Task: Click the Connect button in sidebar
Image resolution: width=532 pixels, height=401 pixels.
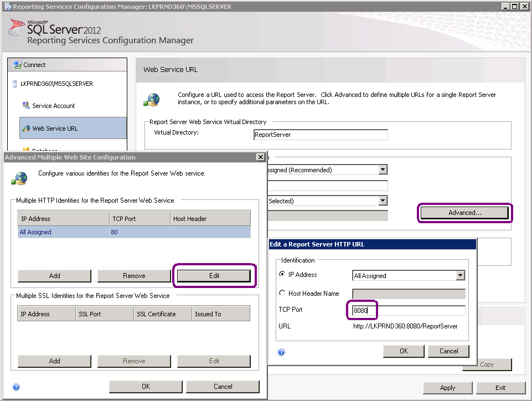Action: (x=67, y=64)
